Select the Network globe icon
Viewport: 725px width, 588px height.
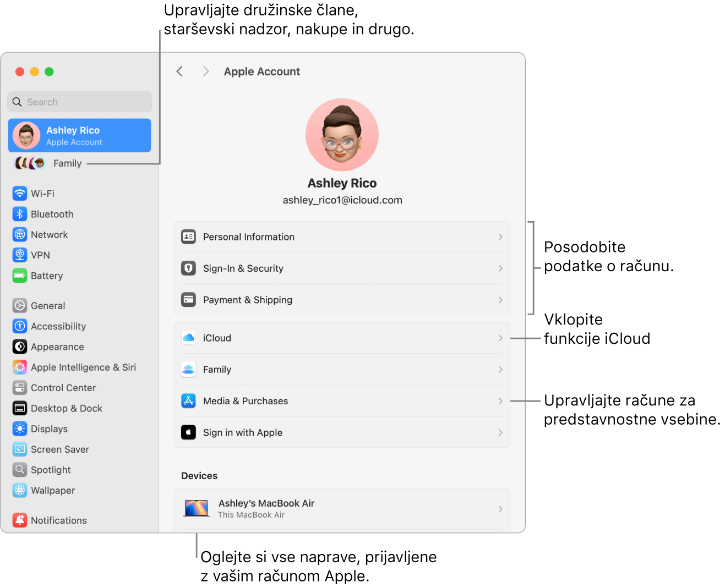click(x=20, y=234)
